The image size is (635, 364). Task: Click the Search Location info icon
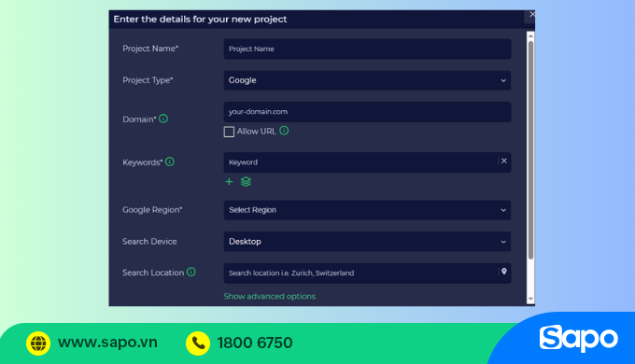tap(191, 273)
